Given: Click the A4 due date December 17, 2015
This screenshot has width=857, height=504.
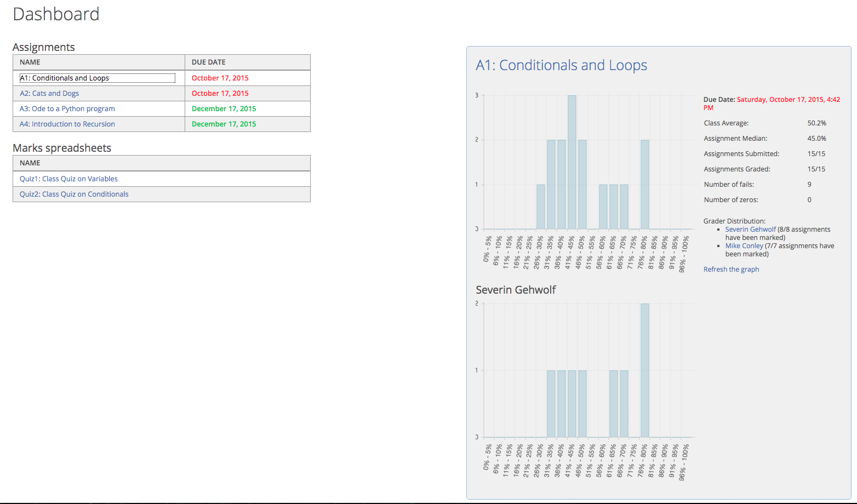Looking at the screenshot, I should coord(224,124).
